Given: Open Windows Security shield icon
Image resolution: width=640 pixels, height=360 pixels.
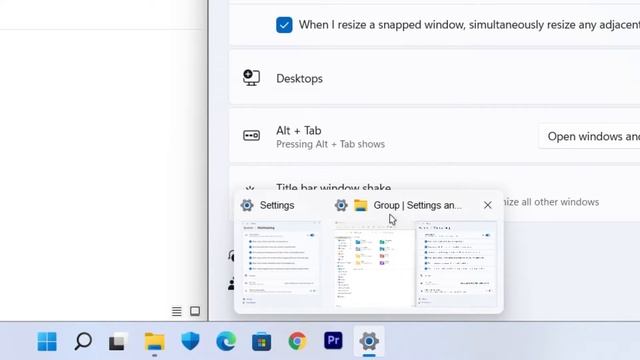Looking at the screenshot, I should [190, 341].
